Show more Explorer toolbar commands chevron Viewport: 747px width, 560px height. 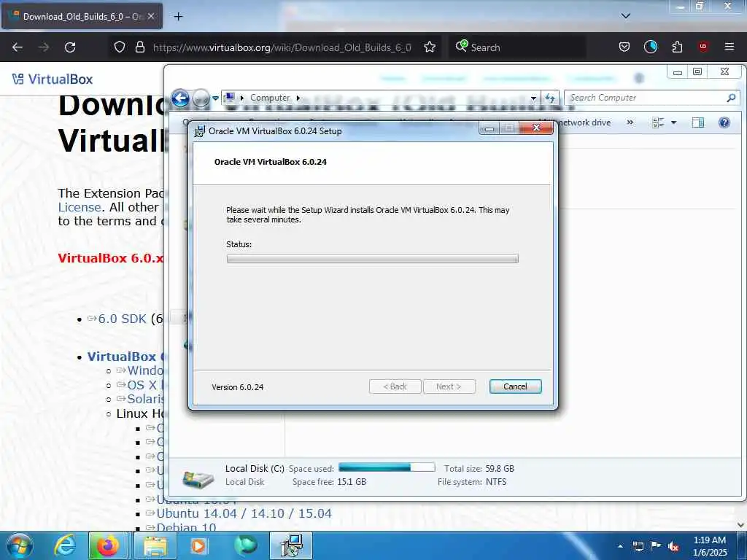[x=630, y=122]
